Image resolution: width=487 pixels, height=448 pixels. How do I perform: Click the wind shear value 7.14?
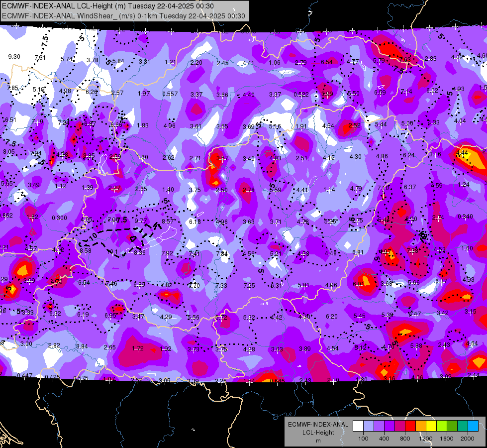[406, 92]
